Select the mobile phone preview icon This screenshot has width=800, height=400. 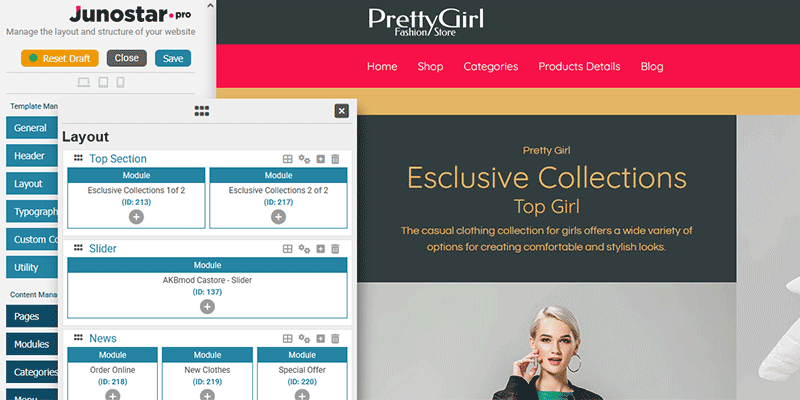coord(120,82)
